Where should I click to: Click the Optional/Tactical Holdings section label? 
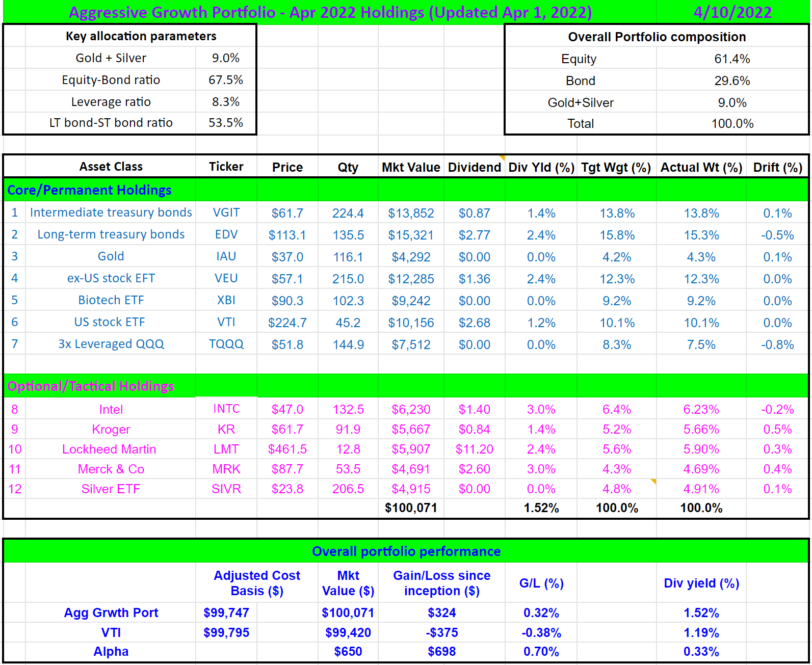91,386
